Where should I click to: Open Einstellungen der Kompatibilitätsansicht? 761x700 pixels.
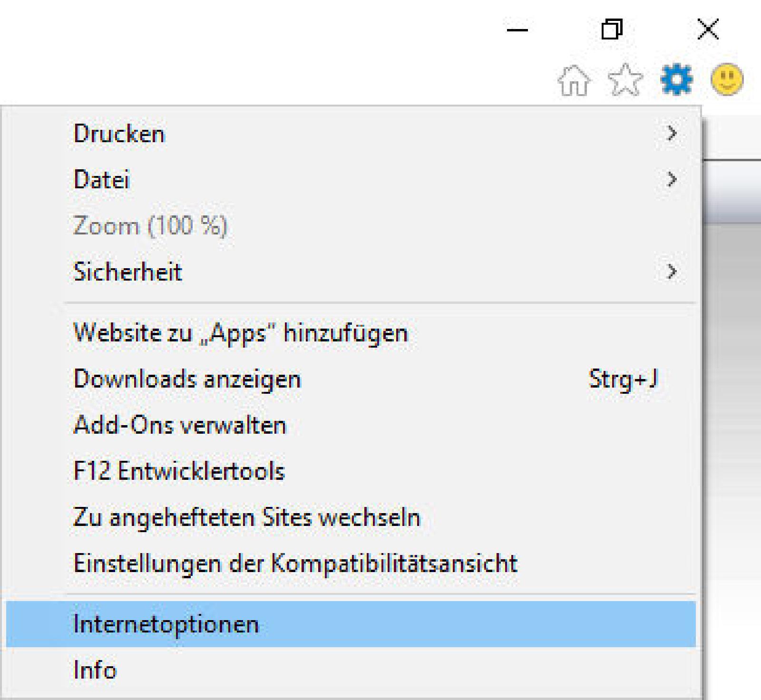click(x=351, y=564)
